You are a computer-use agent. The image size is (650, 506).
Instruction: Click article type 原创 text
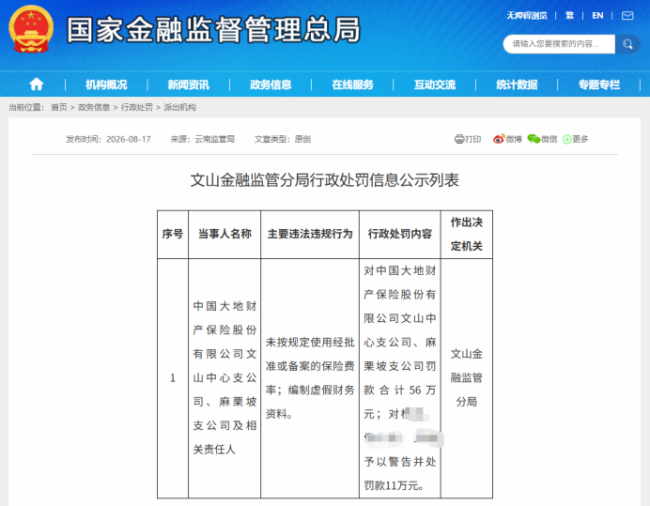pos(303,139)
